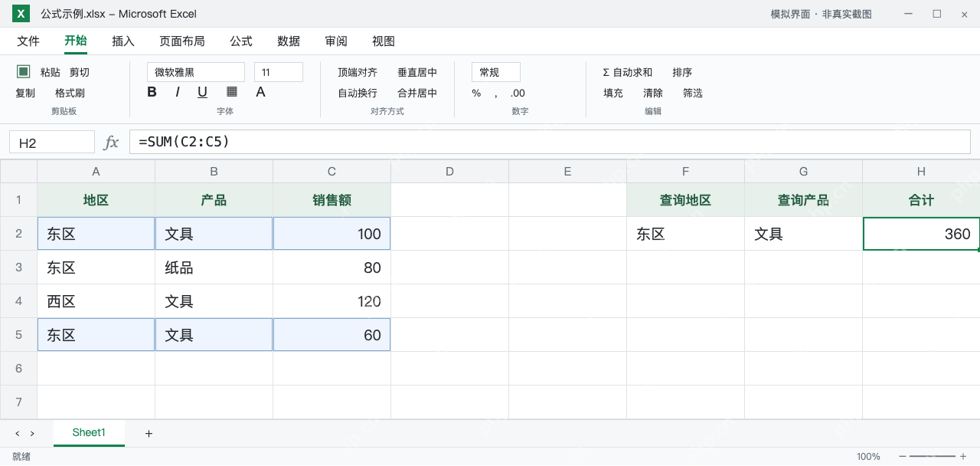Screen dimensions: 980x466
Task: Toggle bold formatting with B
Action: (152, 92)
